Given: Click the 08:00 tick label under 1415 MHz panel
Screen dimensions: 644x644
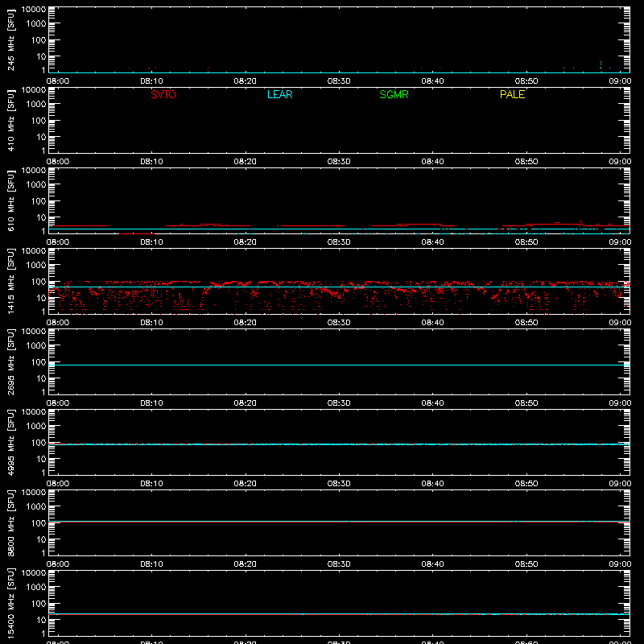Looking at the screenshot, I should click(58, 323).
